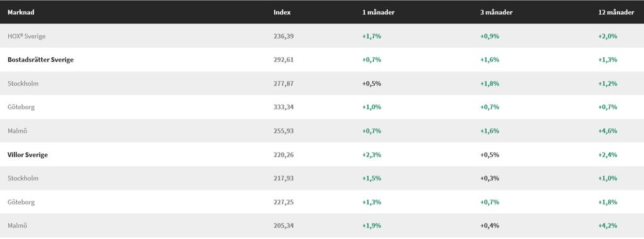Select Malmö under Bostadsrätter Sverige
Screen dimensions: 644x239
17,131
